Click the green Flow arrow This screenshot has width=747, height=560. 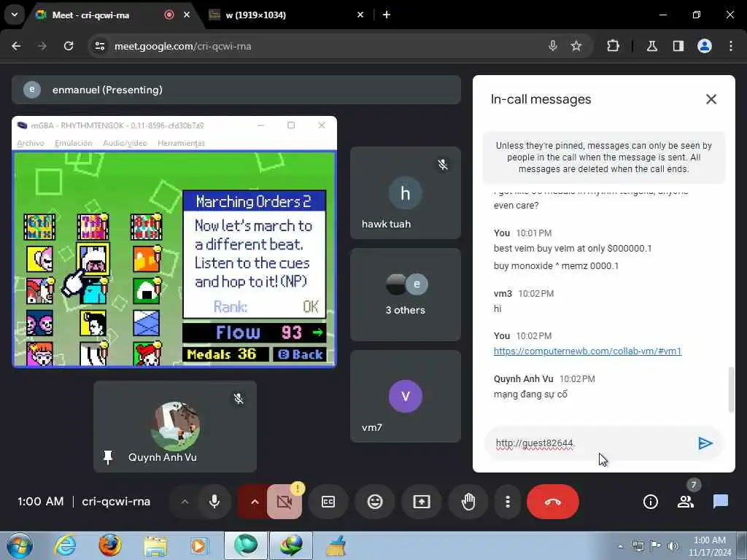[318, 332]
